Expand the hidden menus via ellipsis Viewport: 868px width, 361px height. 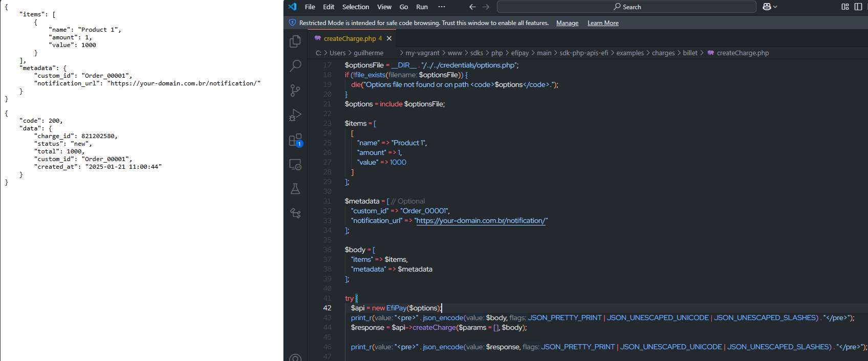pos(442,7)
